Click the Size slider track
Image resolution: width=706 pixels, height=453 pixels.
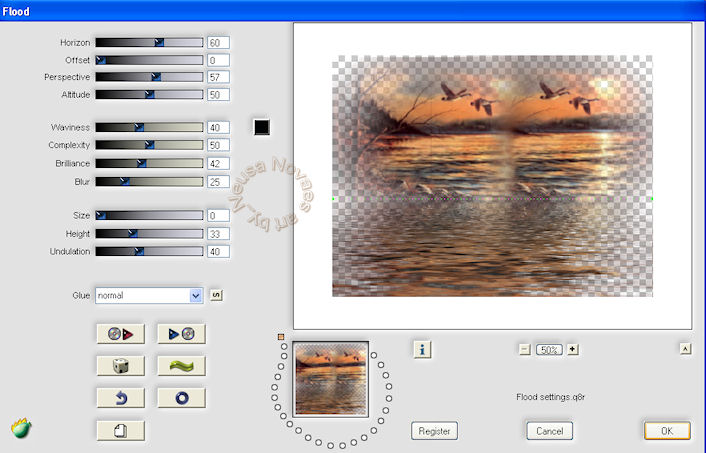tap(149, 215)
